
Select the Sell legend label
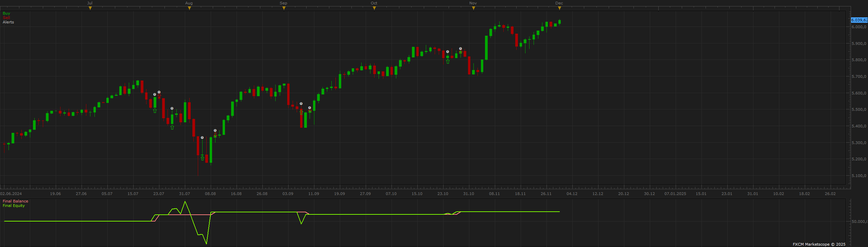coord(6,18)
